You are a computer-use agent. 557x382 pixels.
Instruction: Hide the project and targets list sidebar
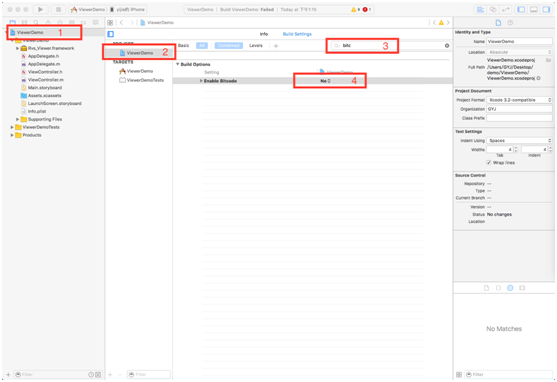click(110, 34)
